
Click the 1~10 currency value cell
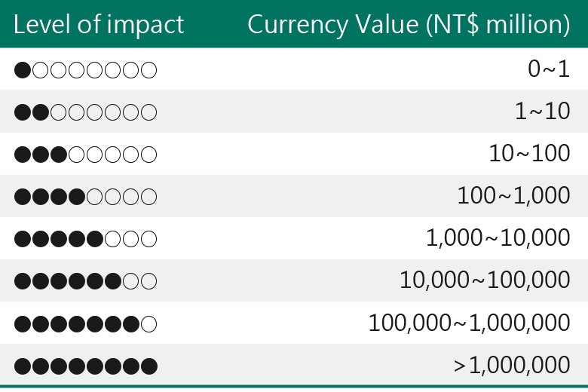(x=542, y=111)
